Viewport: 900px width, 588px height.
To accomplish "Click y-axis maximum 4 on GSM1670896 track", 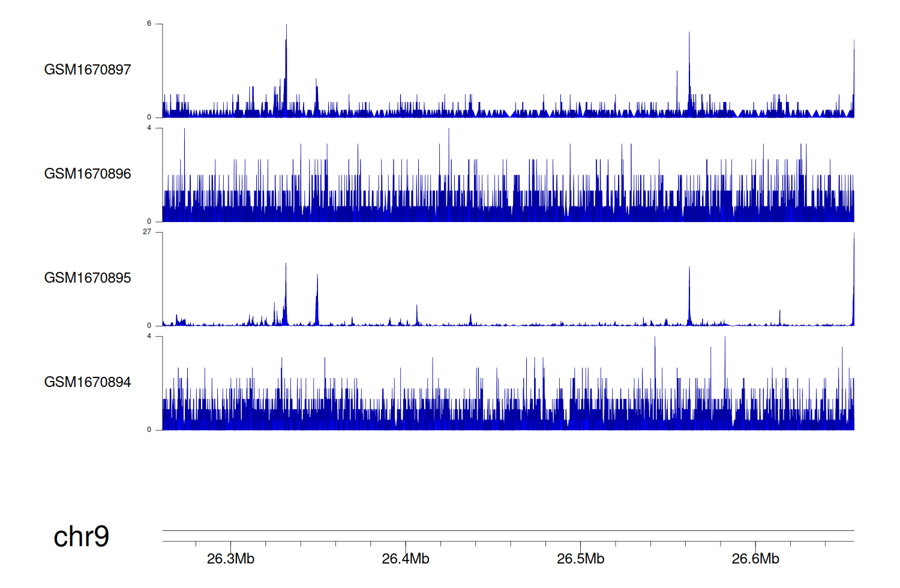I will click(x=149, y=128).
